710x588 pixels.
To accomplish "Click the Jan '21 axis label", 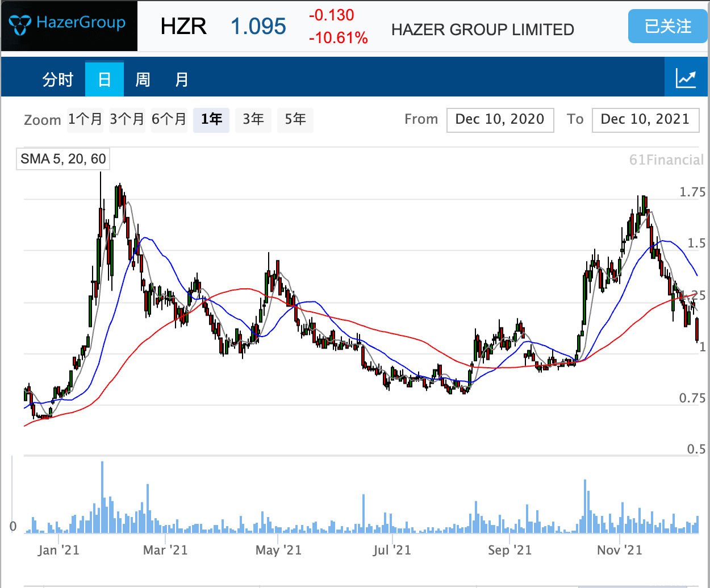I will [59, 550].
